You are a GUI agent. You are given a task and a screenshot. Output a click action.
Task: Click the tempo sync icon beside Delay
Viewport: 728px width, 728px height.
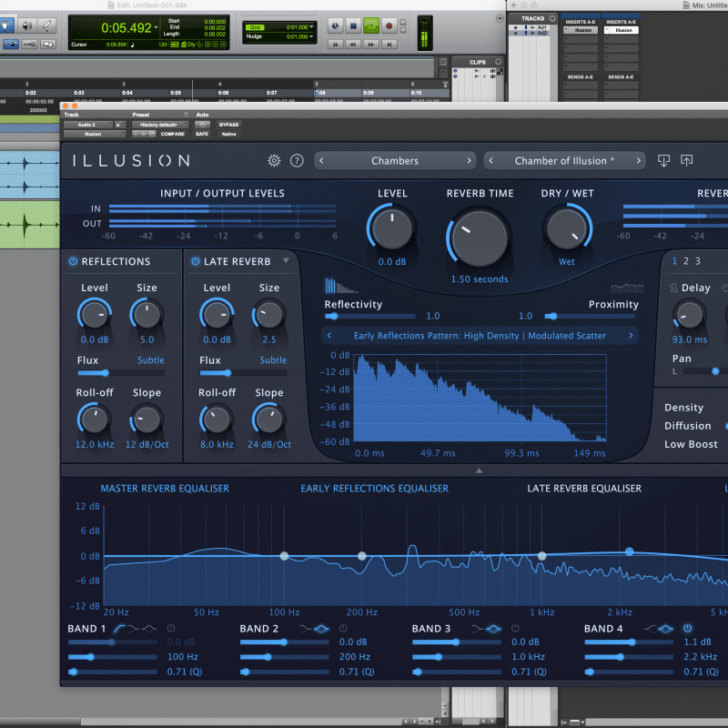(x=673, y=288)
